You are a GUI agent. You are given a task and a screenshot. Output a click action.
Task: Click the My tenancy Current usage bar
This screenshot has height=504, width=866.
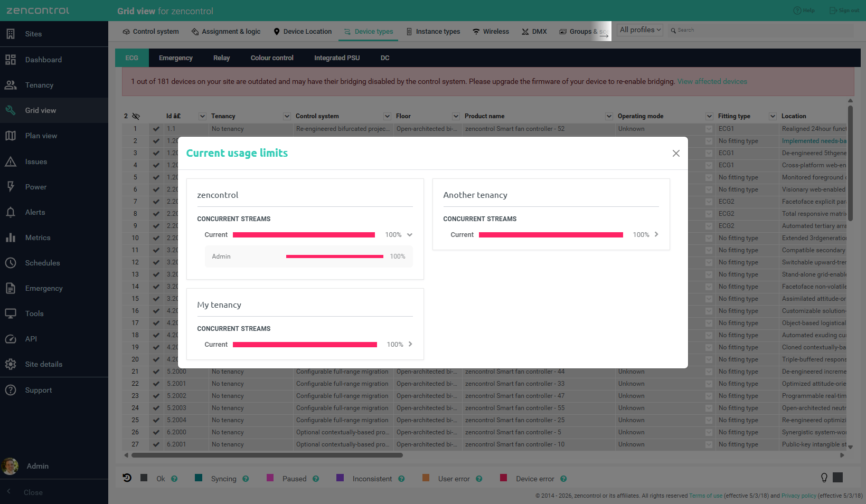click(x=305, y=345)
